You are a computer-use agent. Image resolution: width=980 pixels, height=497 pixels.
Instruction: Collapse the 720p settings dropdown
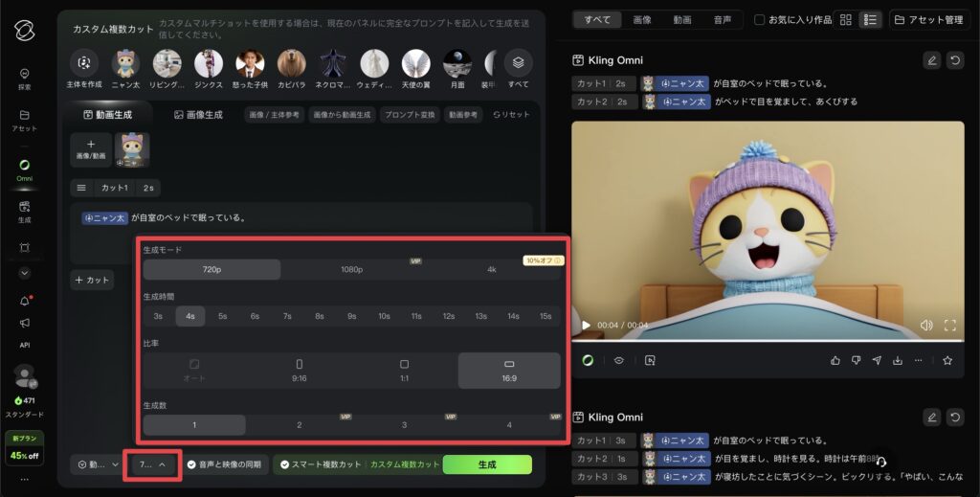pos(153,464)
